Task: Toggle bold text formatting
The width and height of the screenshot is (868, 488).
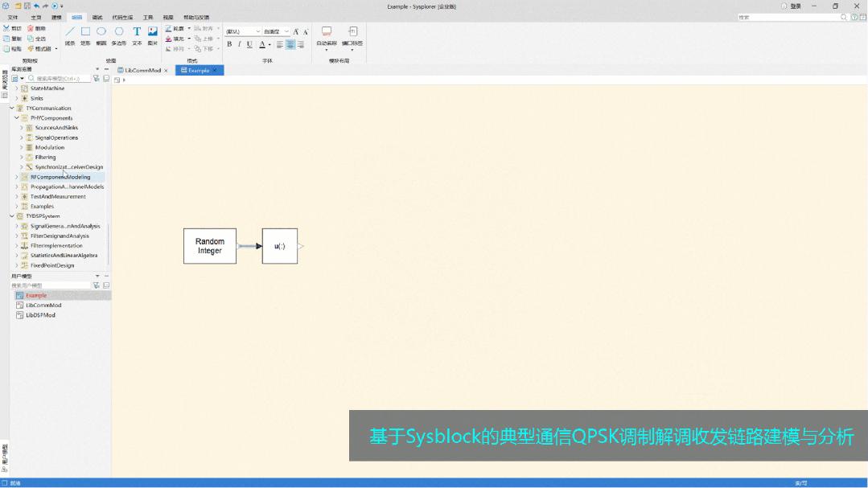Action: [228, 44]
